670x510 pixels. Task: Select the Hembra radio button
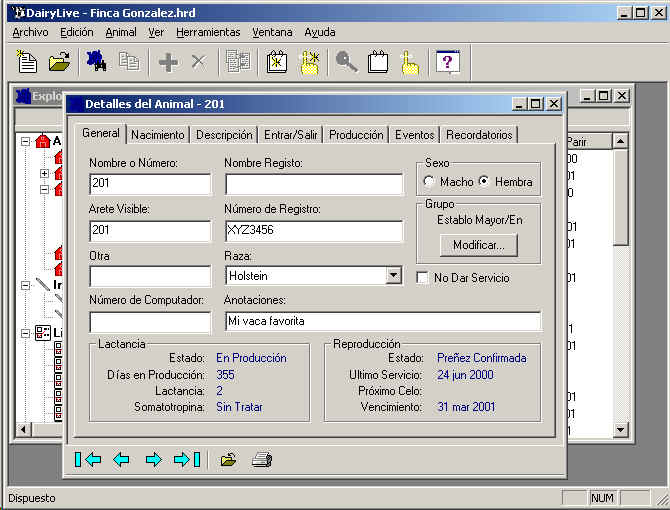click(x=485, y=182)
